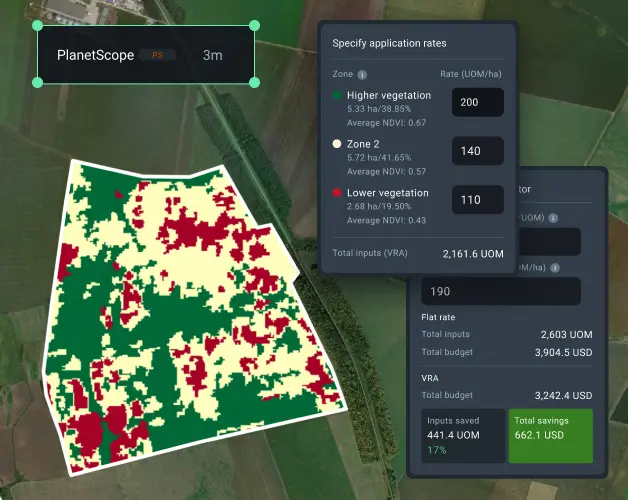
Task: Click the Total inputs (VRA) value 2,161.6 UOM
Action: tap(472, 254)
